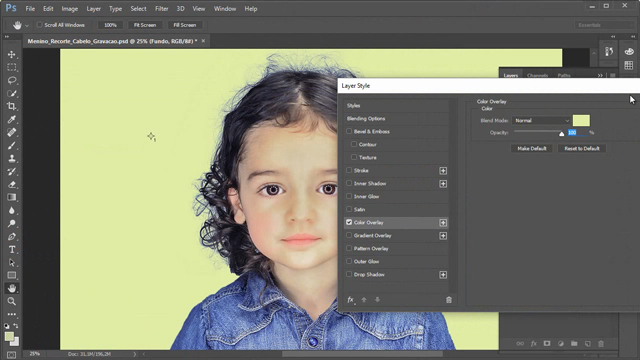Viewport: 640px width, 360px height.
Task: Select the Zoom tool
Action: coord(11,302)
